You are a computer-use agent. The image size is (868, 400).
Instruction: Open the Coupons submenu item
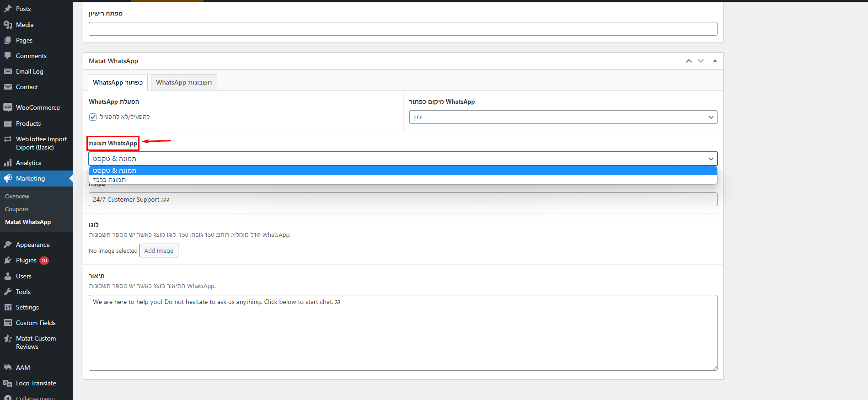point(17,209)
